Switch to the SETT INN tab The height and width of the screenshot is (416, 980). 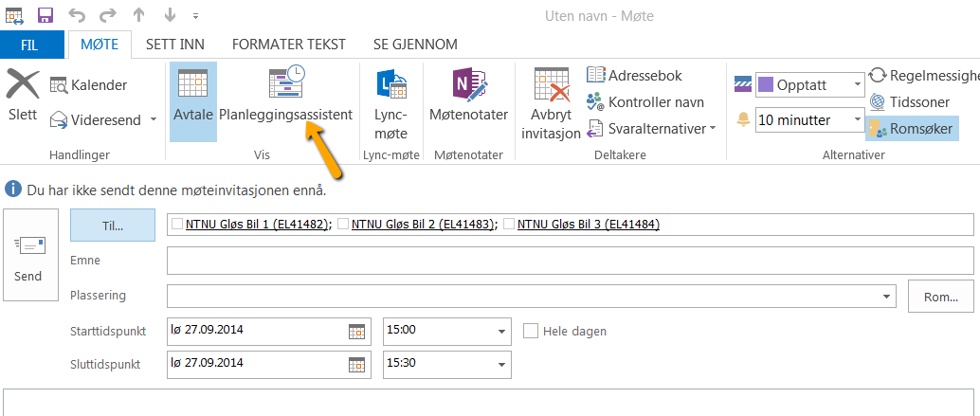click(175, 45)
